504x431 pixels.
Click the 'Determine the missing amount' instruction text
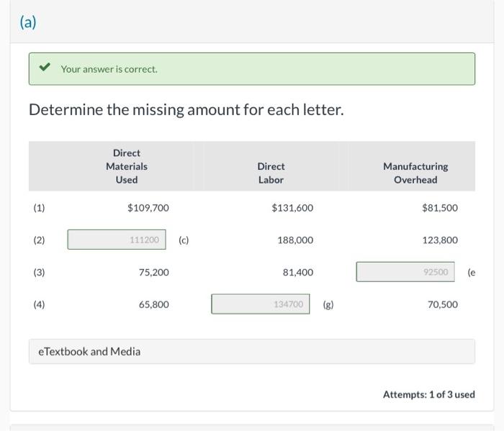(x=186, y=110)
